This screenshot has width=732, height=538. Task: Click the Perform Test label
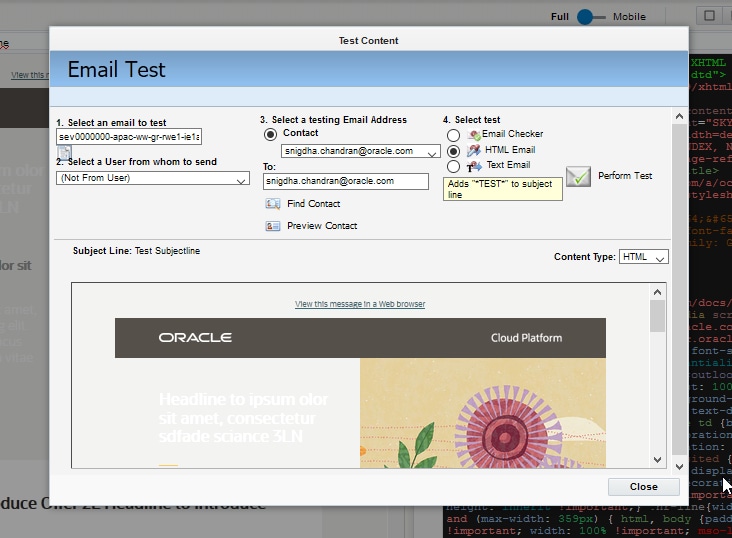click(625, 176)
